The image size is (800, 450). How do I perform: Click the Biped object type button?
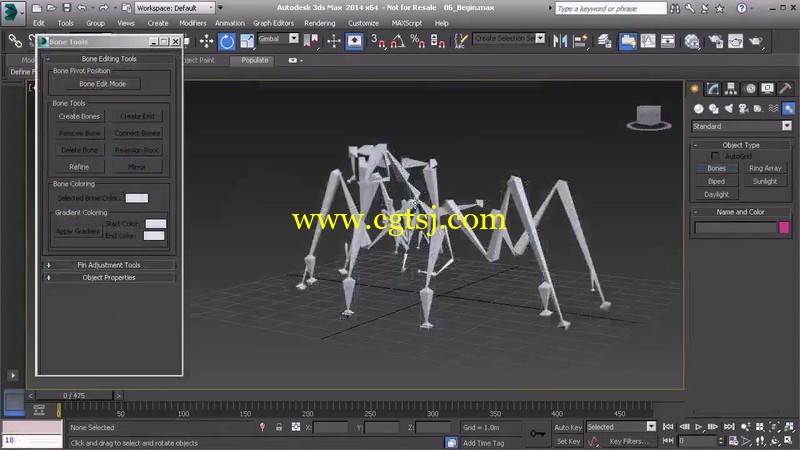(x=716, y=181)
